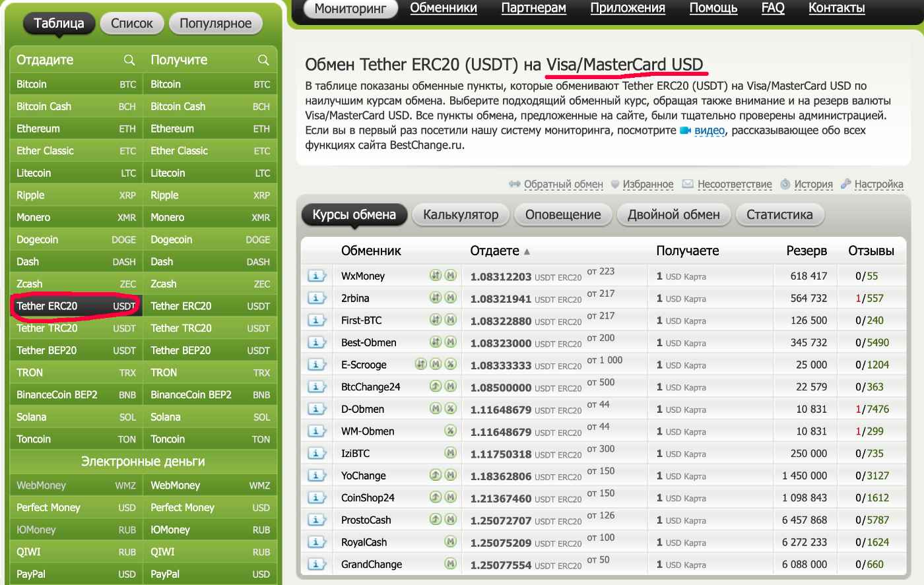The height and width of the screenshot is (585, 924).
Task: Open the История link
Action: pyautogui.click(x=813, y=184)
